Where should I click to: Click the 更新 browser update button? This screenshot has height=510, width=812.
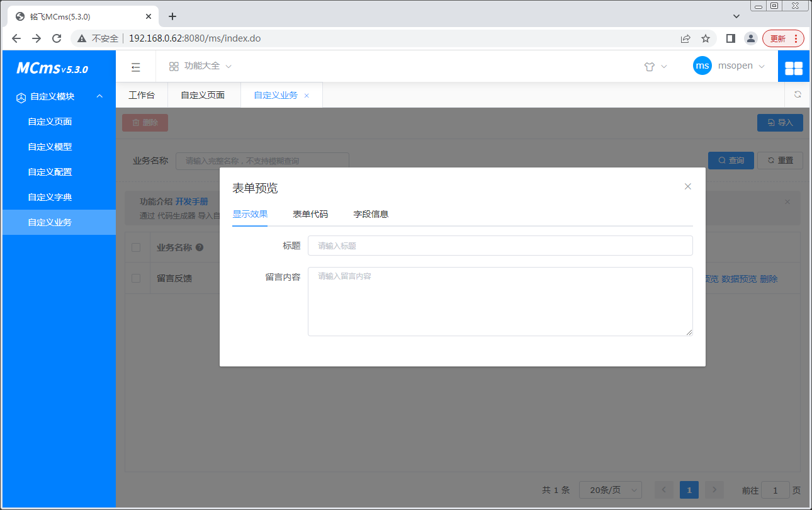click(x=782, y=38)
